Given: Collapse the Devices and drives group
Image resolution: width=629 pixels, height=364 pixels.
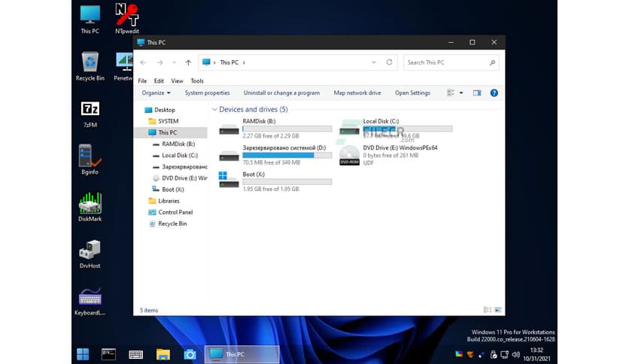Looking at the screenshot, I should (214, 110).
